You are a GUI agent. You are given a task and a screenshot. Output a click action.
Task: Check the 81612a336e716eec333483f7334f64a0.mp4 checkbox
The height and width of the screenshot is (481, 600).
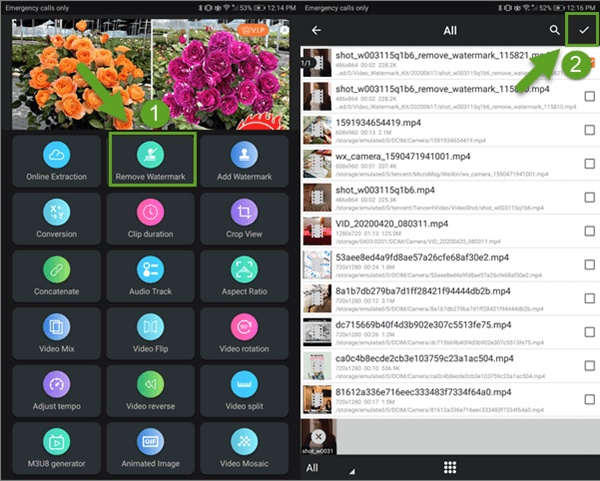pyautogui.click(x=590, y=399)
